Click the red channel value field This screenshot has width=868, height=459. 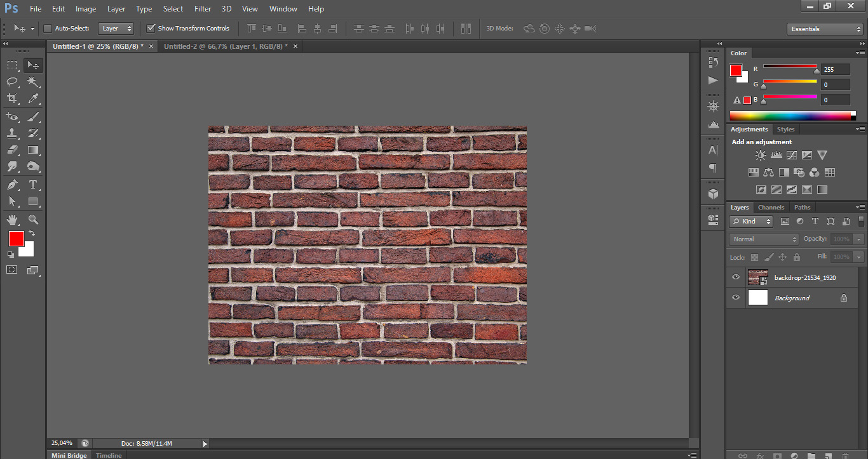point(835,69)
